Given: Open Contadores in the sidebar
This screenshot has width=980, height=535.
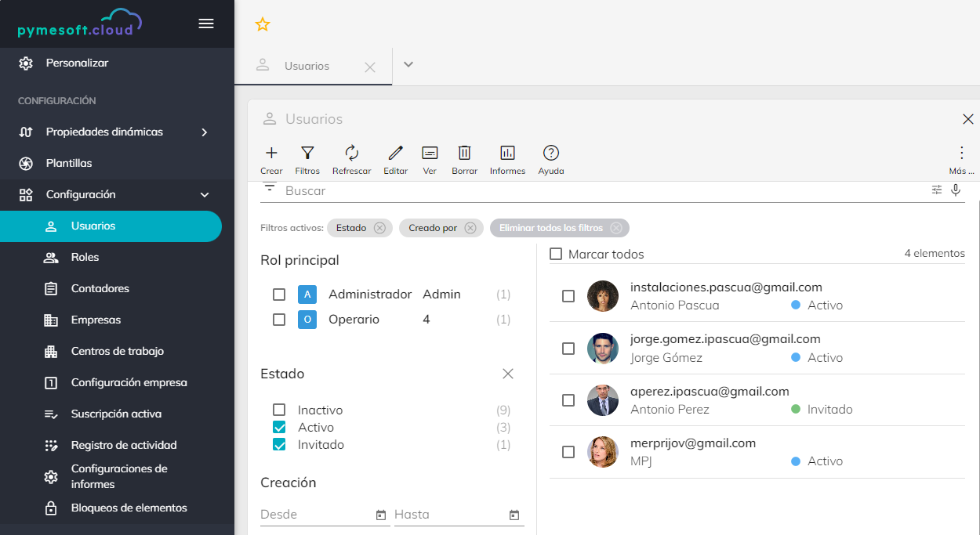Looking at the screenshot, I should point(100,288).
